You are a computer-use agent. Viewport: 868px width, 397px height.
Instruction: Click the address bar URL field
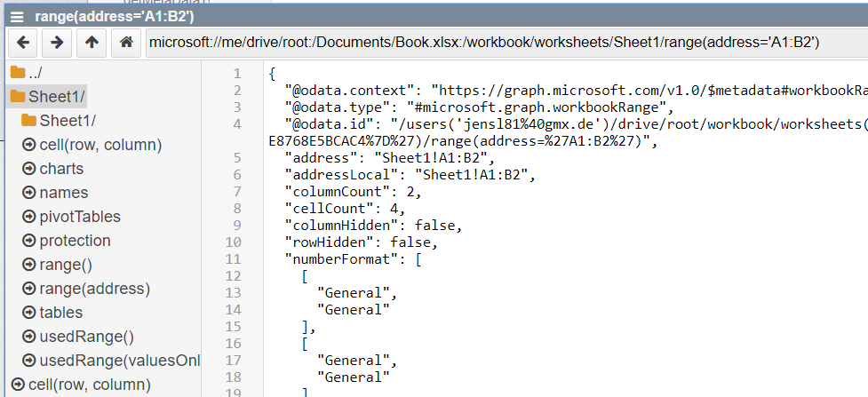tap(498, 42)
